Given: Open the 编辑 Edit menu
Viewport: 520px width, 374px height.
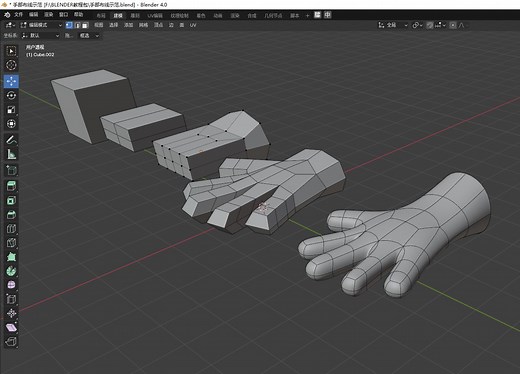Looking at the screenshot, I should 33,15.
